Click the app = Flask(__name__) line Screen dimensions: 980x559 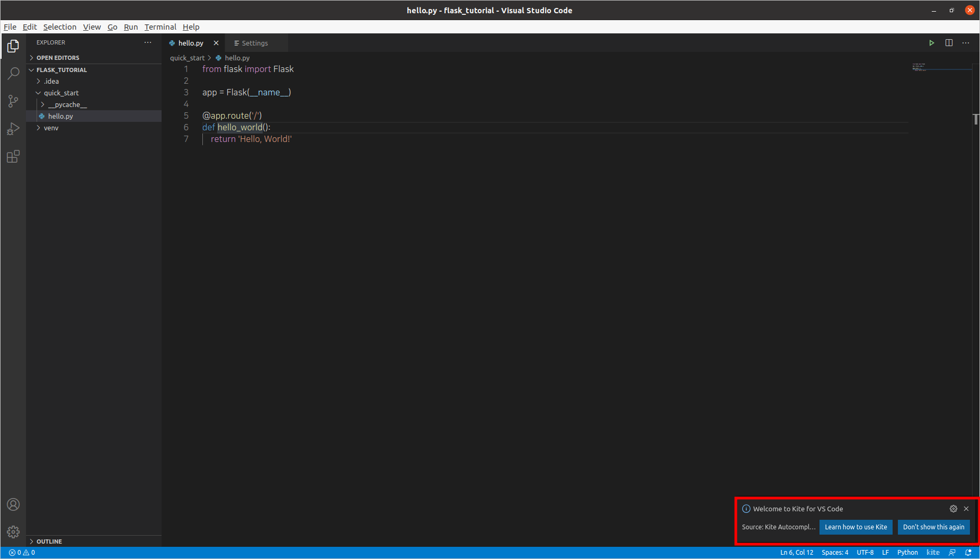coord(247,92)
